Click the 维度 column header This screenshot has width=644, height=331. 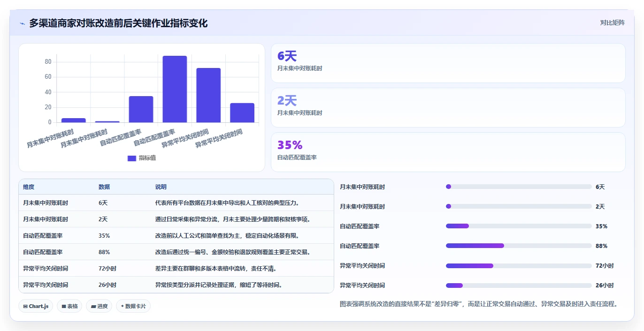[29, 187]
